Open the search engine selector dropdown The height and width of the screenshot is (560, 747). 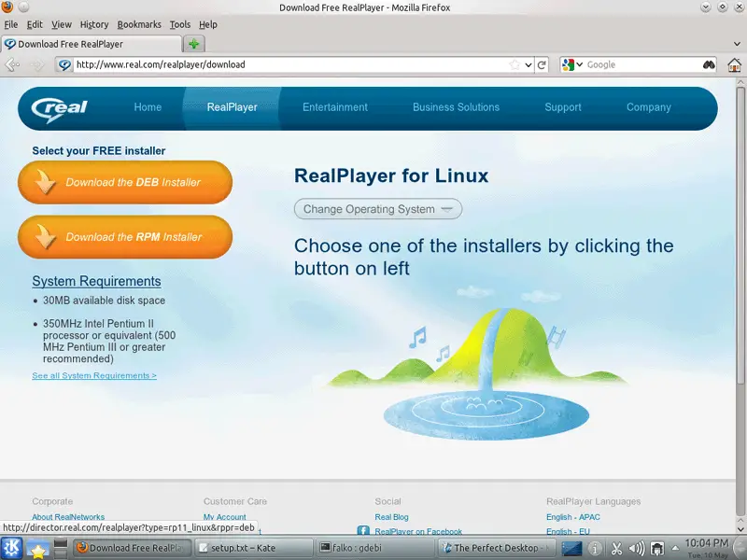[572, 64]
